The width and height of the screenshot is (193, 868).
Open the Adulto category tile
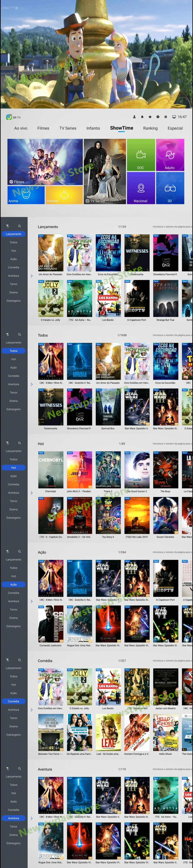pos(170,155)
